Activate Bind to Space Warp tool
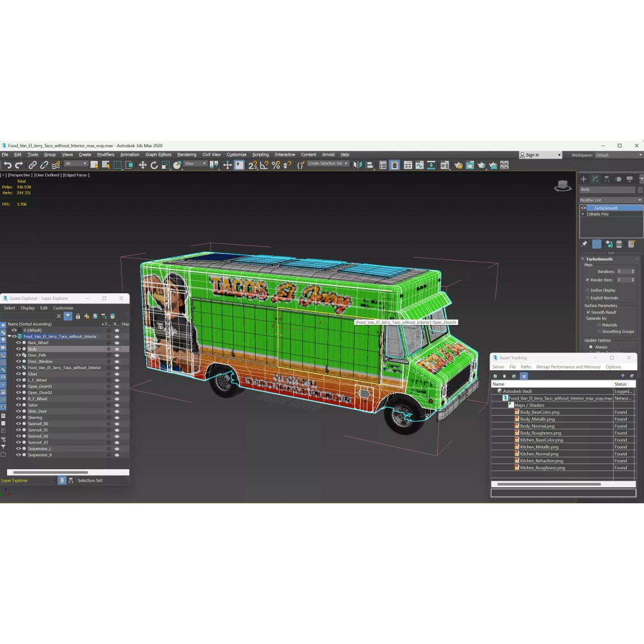644x644 pixels. point(55,165)
